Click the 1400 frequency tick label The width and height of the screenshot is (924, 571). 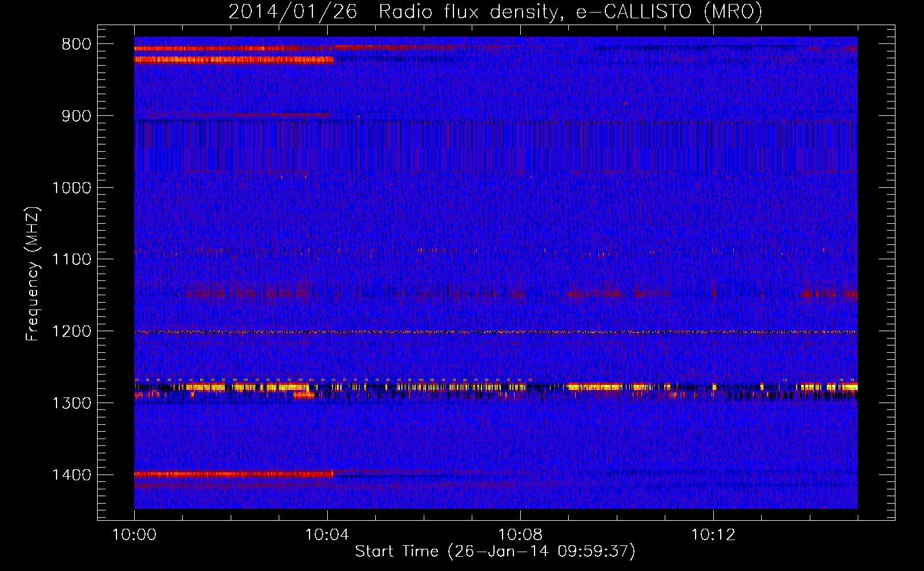(72, 475)
